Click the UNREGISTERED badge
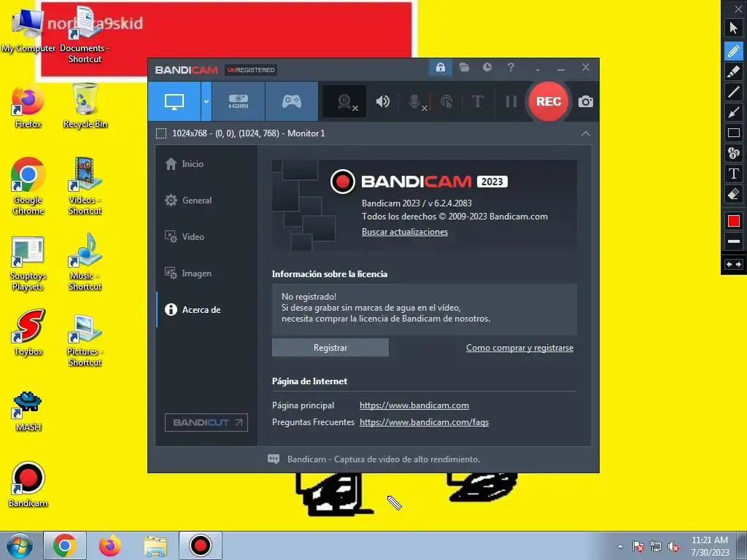The width and height of the screenshot is (747, 560). click(251, 70)
